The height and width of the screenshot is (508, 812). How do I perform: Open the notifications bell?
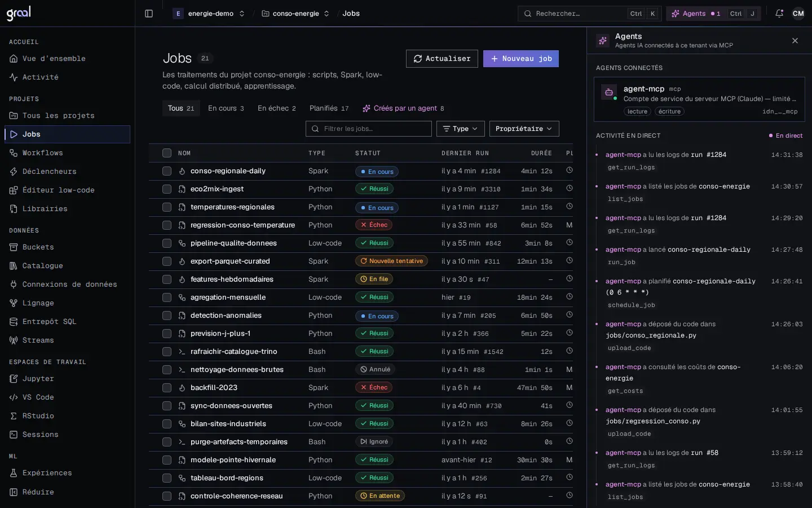[x=779, y=14]
